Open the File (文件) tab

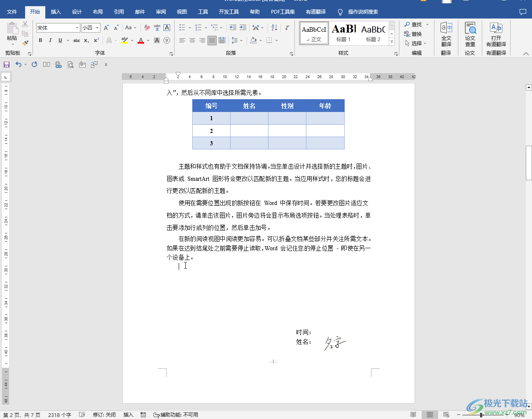(x=12, y=12)
